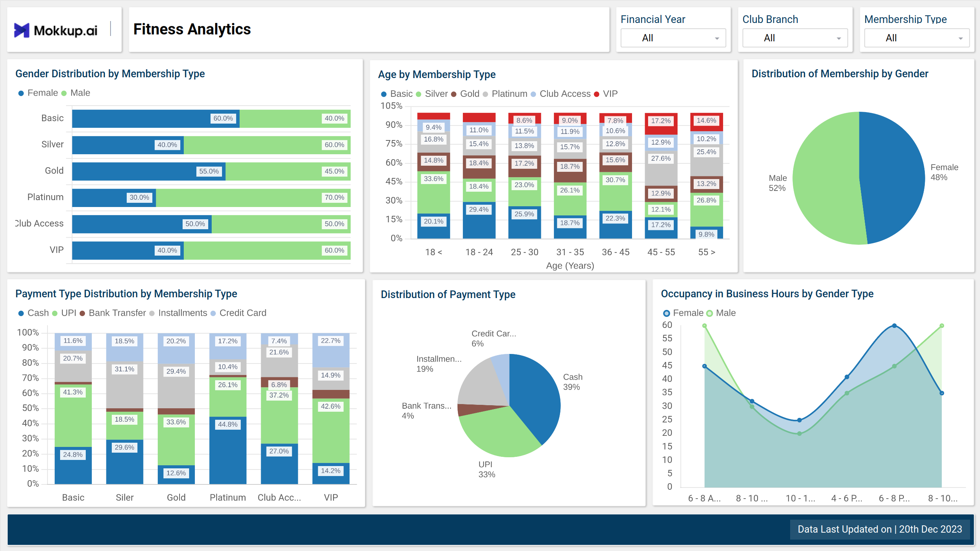Click the Age (Years) axis title

(x=570, y=266)
